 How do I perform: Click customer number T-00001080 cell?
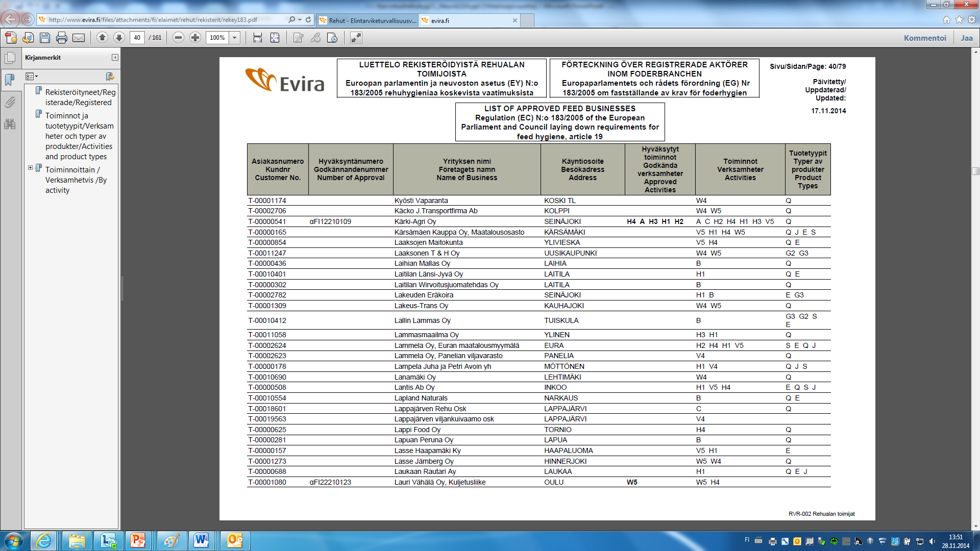coord(267,482)
